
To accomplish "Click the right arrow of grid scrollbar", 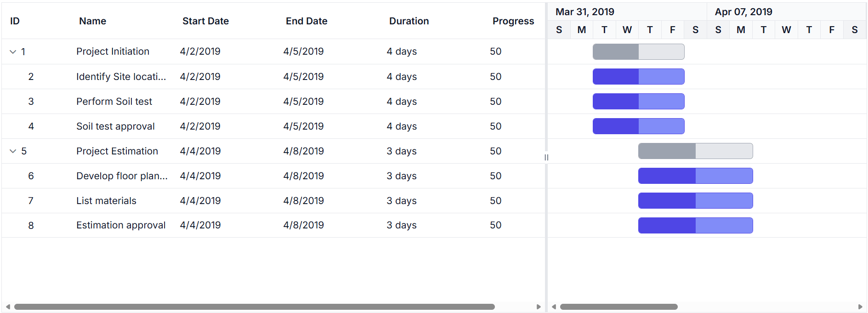I will point(539,307).
